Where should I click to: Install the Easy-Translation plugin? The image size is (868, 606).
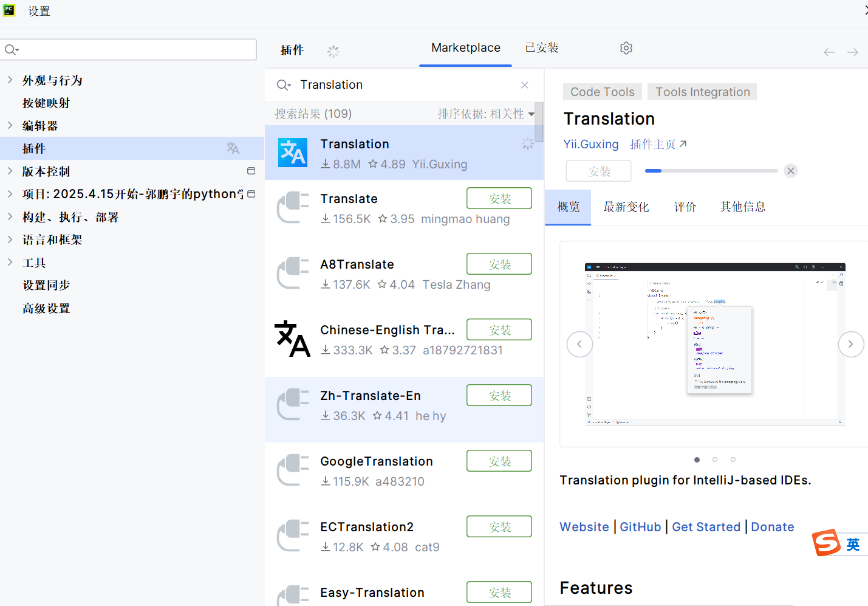coord(499,592)
